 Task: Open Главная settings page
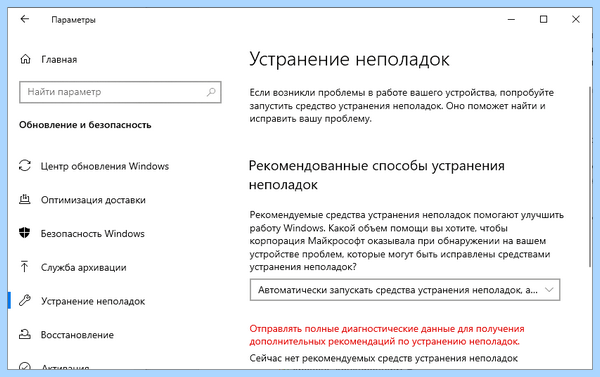(59, 60)
